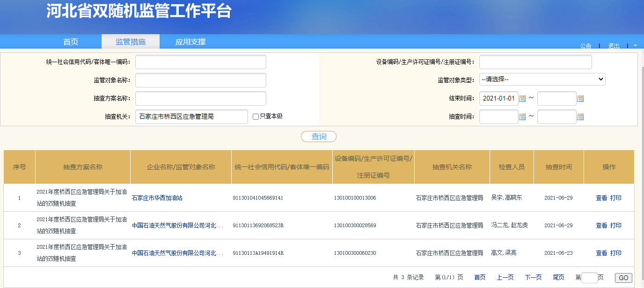Tick the 只查本级 checkbox
Screen dimensions: 644x288
pos(256,117)
